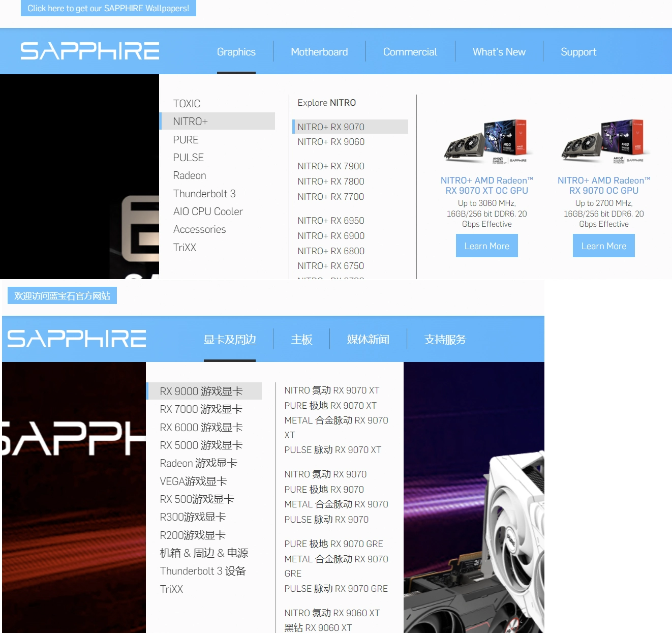
Task: Open NITRO+ RX 9070 XT OC GPU title
Action: coord(487,186)
